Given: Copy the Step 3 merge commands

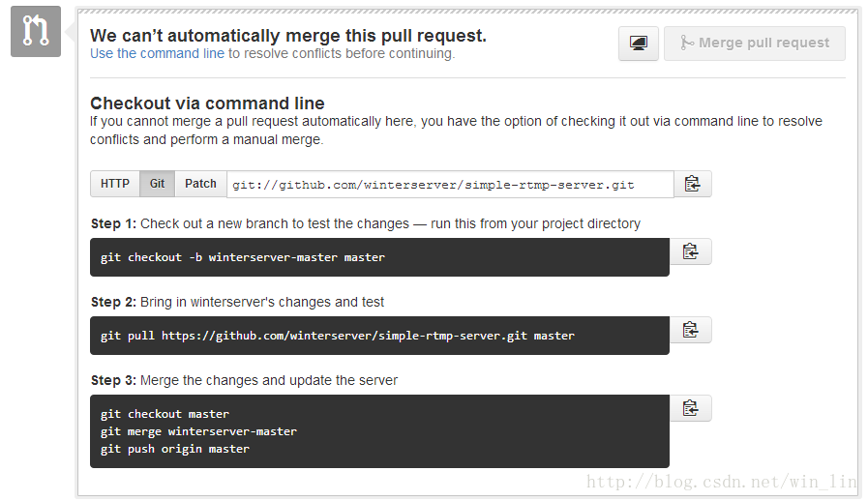Looking at the screenshot, I should click(x=690, y=408).
